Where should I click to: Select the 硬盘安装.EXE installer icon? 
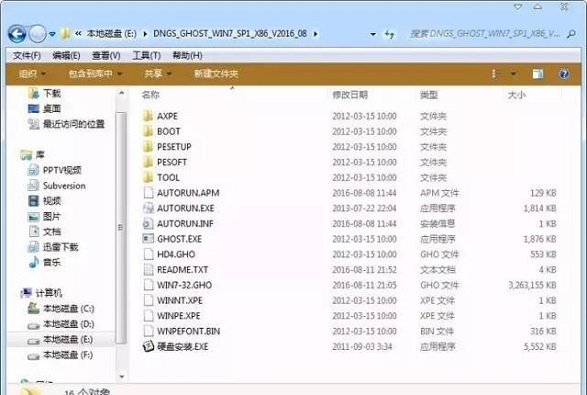(149, 346)
